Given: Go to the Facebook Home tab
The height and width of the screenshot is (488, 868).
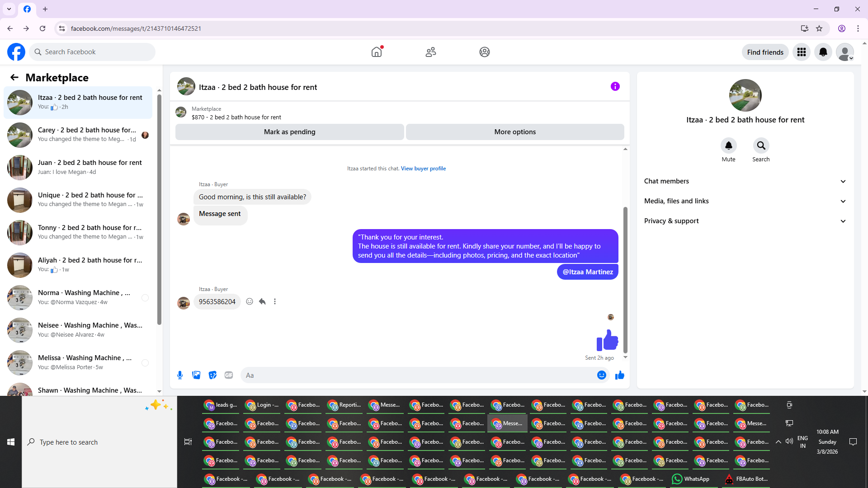Looking at the screenshot, I should 377,52.
